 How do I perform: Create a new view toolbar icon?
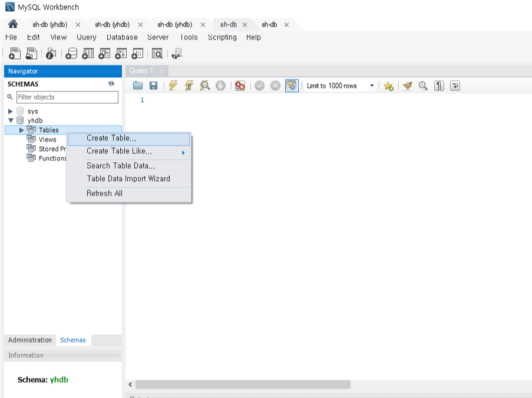coord(104,53)
